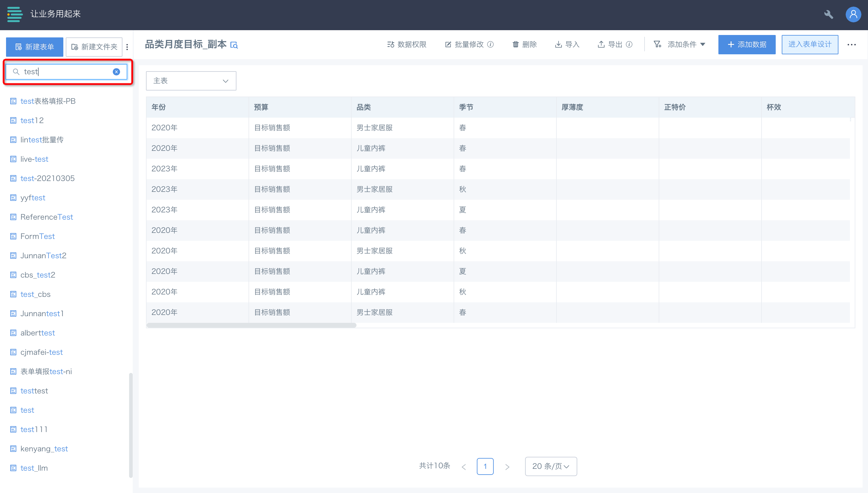Click the 添加数据 button

(x=746, y=44)
